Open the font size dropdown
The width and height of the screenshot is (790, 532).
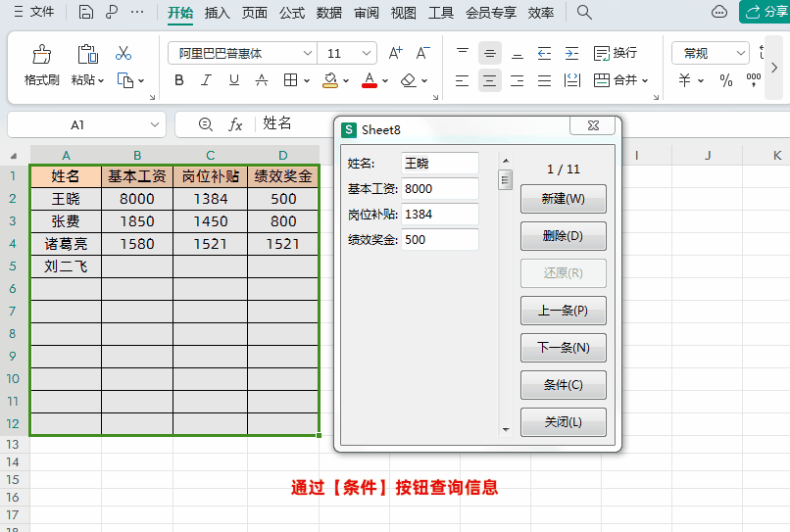(x=367, y=54)
